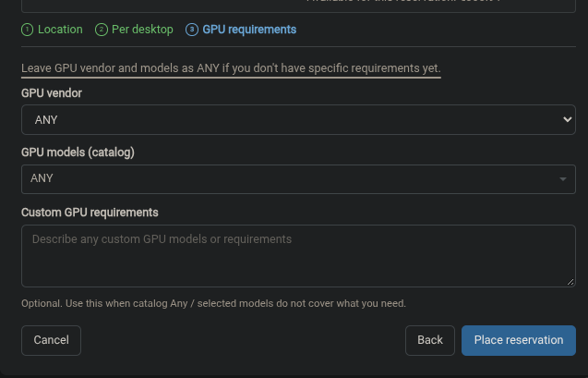The width and height of the screenshot is (588, 378).
Task: Expand the GPU vendor chevron arrow
Action: (568, 120)
